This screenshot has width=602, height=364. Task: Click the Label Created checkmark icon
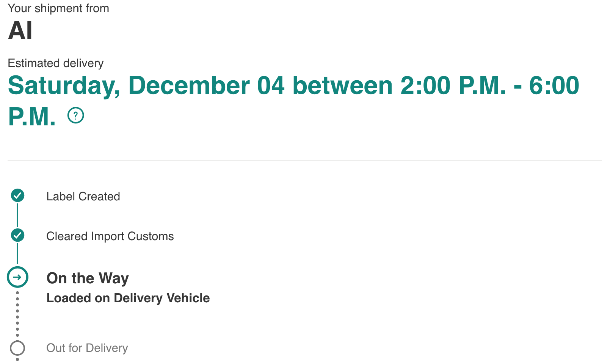(x=17, y=195)
